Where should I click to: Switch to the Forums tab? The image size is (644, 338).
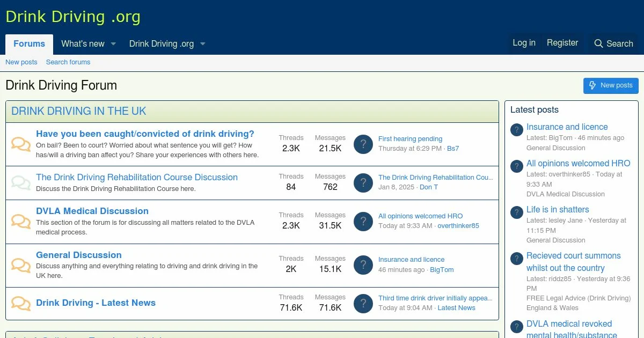(x=29, y=44)
